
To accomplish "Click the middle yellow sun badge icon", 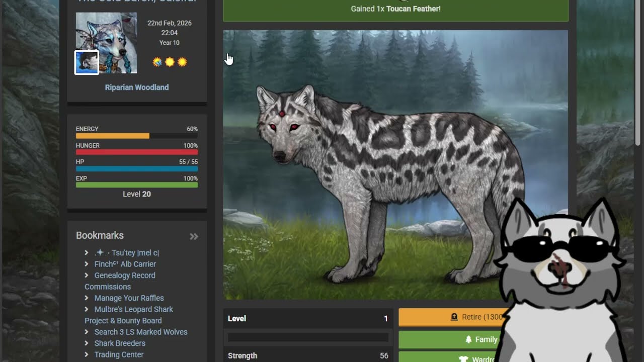I will pyautogui.click(x=170, y=62).
